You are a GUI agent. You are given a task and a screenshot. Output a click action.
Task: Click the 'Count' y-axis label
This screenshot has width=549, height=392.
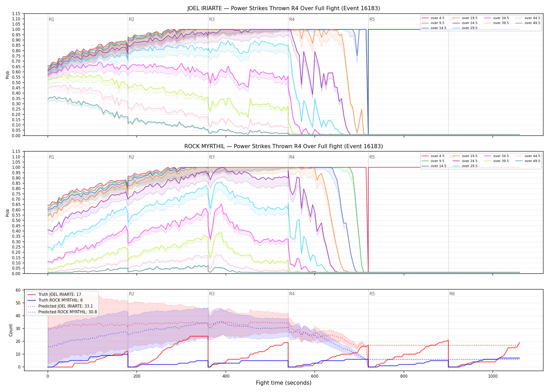pos(11,330)
